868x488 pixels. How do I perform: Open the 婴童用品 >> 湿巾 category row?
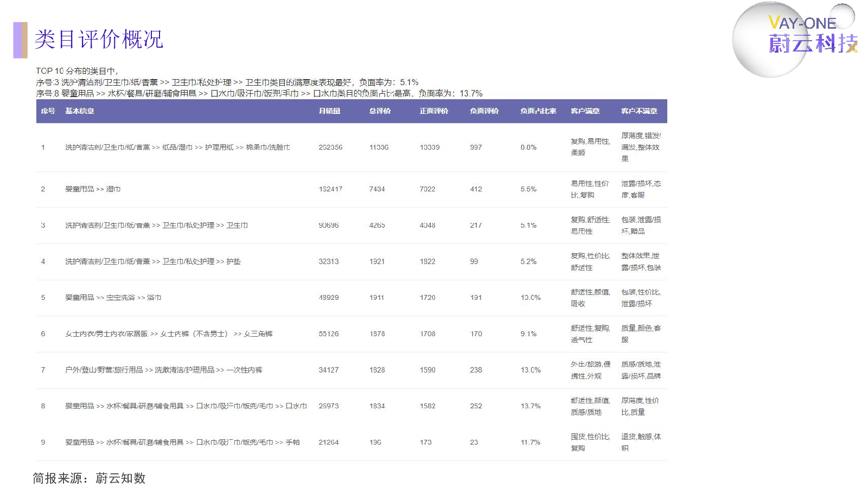click(x=93, y=189)
